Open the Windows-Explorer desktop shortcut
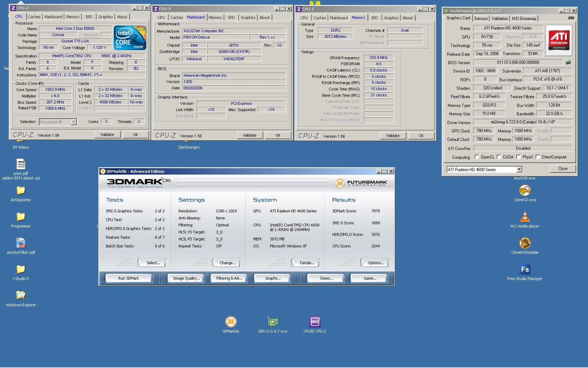 click(x=21, y=295)
